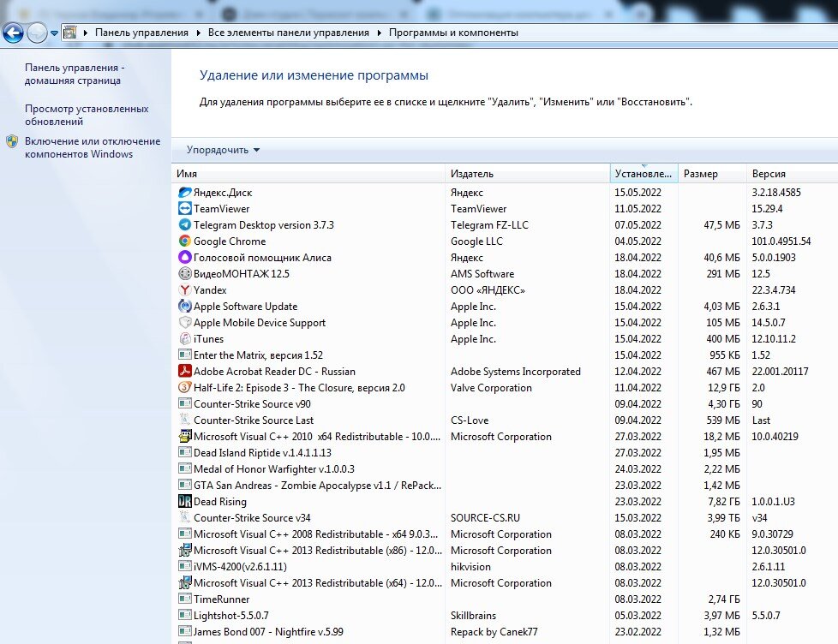
Task: Click version 101.0.4951.54 cell
Action: [781, 241]
